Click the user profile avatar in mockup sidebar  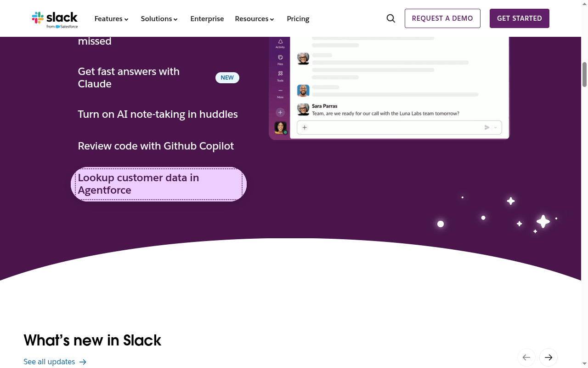click(x=280, y=127)
